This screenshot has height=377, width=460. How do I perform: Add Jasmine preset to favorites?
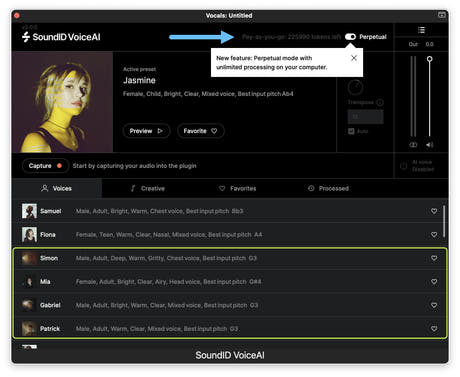(200, 131)
